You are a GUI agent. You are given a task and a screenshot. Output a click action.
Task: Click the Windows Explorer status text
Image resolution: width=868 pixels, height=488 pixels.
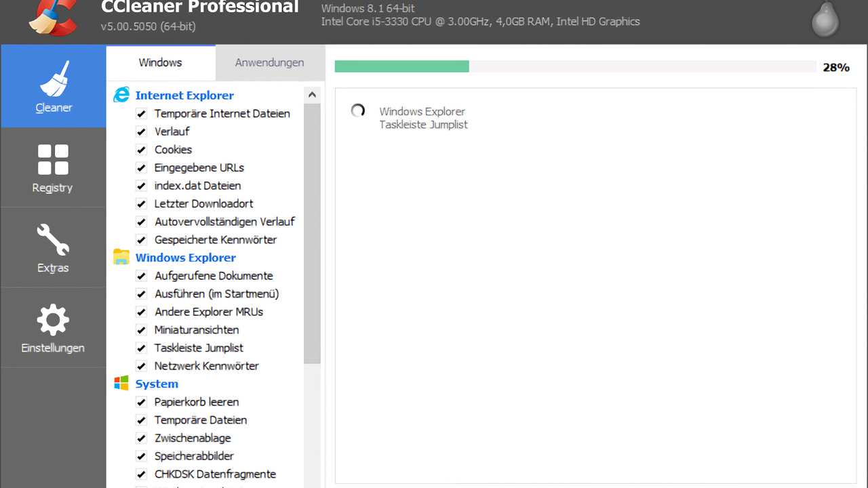(x=422, y=112)
